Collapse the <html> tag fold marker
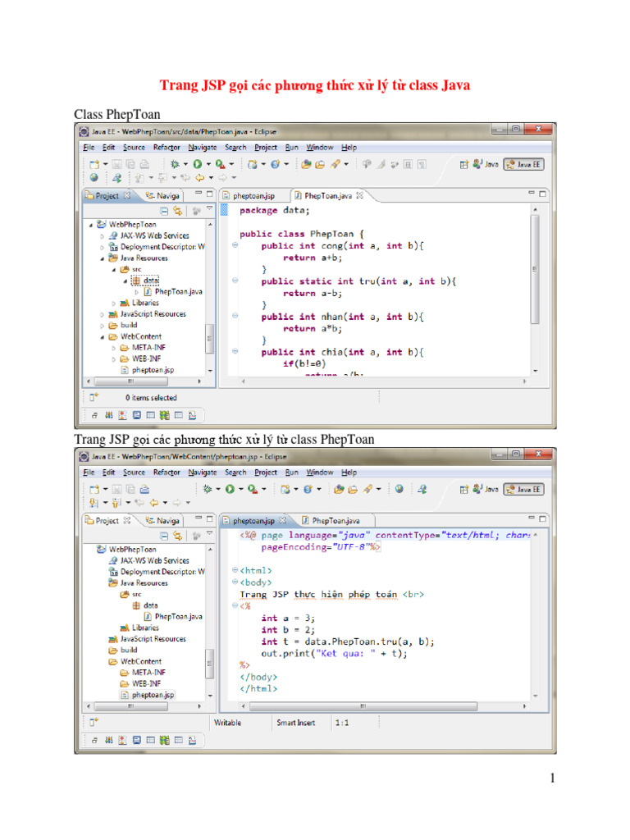This screenshot has height=840, width=630. (235, 570)
